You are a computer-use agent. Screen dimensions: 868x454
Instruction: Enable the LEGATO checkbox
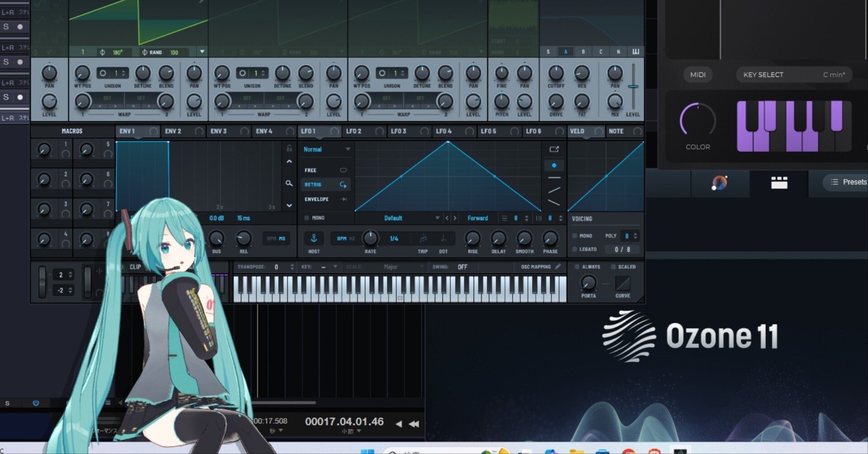click(575, 249)
